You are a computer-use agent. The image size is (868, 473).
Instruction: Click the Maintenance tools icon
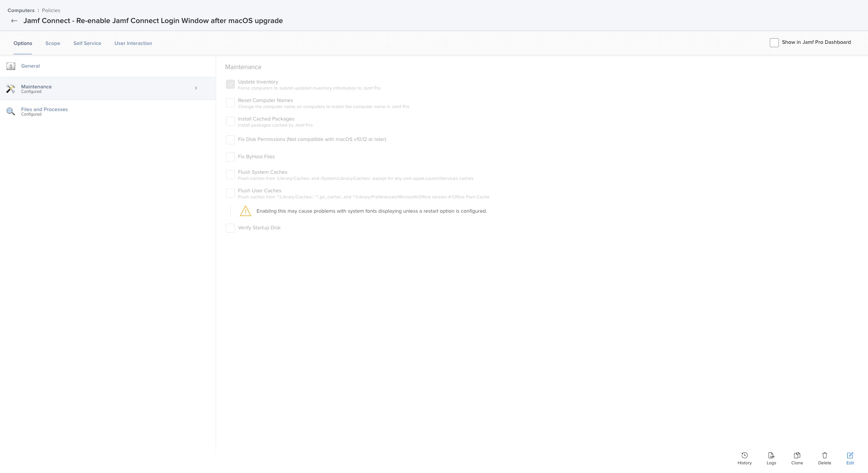pyautogui.click(x=11, y=89)
